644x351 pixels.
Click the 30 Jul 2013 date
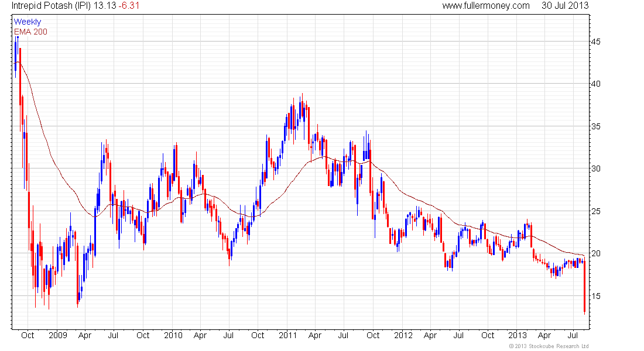566,6
